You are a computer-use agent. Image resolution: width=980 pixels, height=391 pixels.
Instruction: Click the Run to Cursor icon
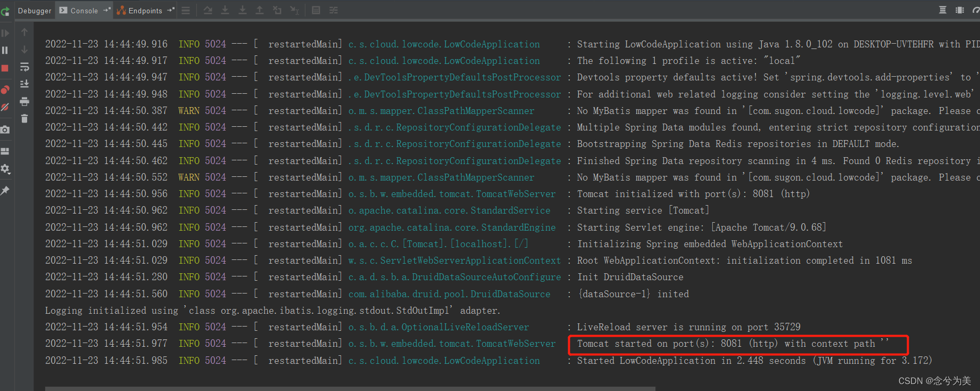click(295, 10)
